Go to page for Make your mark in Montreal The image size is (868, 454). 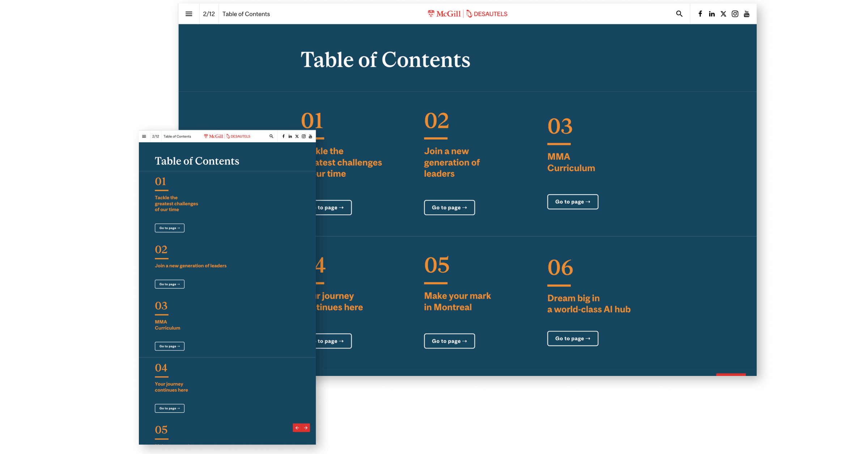pos(449,341)
